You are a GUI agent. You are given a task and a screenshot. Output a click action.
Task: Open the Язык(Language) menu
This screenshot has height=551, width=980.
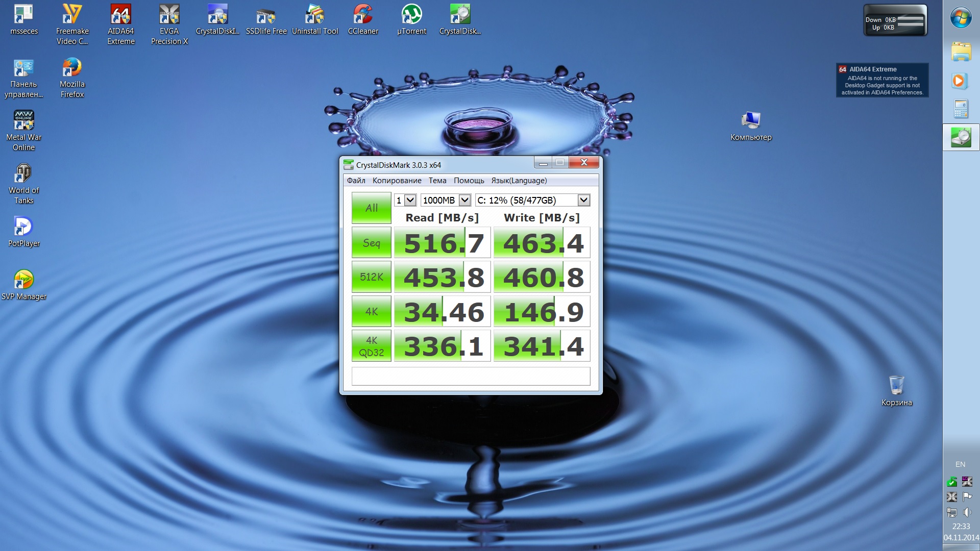[519, 181]
